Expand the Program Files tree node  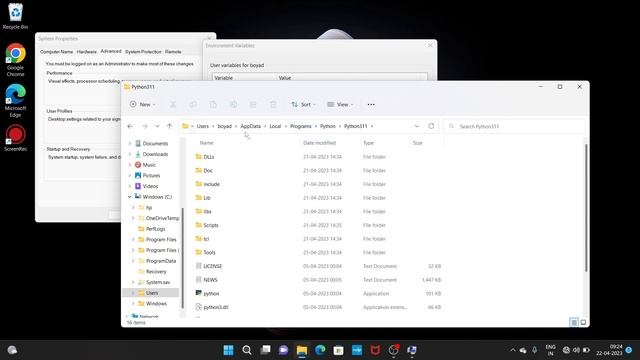[133, 240]
